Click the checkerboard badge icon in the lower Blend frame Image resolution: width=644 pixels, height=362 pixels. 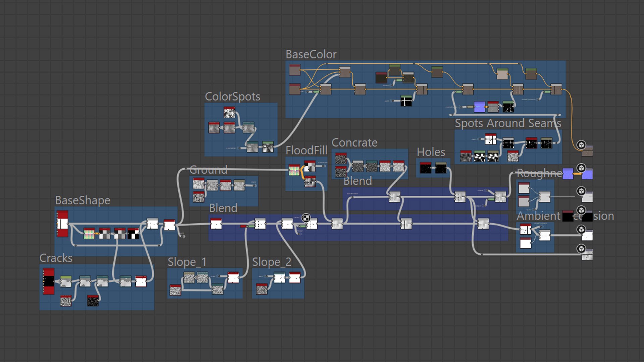[306, 218]
